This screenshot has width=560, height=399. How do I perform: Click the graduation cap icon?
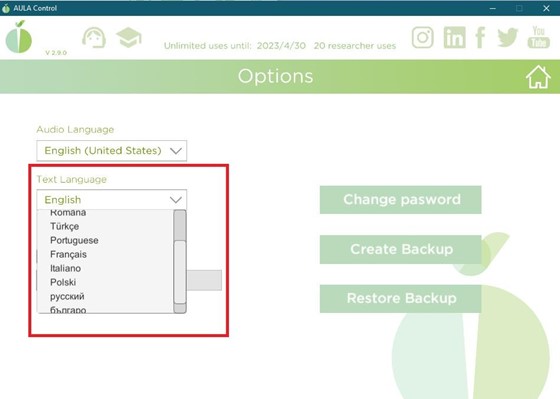[129, 37]
